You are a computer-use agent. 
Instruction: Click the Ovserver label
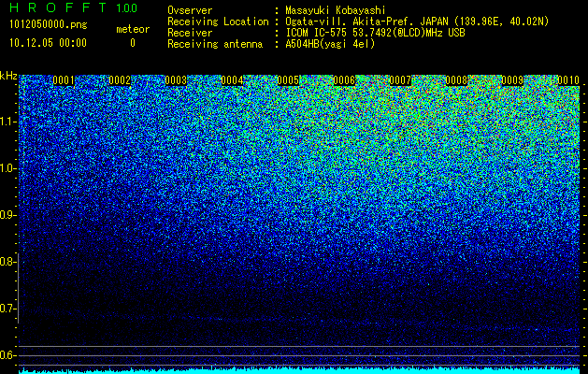pos(190,10)
